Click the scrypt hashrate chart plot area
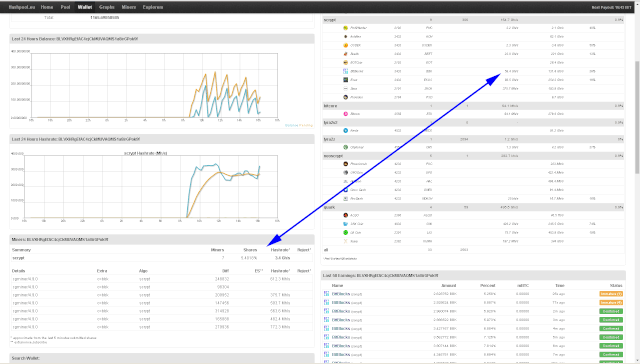The height and width of the screenshot is (364, 640). (x=151, y=186)
